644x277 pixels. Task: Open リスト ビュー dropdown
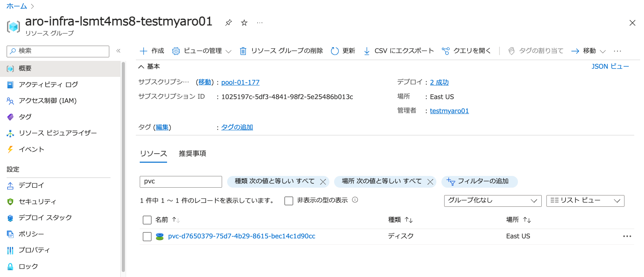point(585,201)
